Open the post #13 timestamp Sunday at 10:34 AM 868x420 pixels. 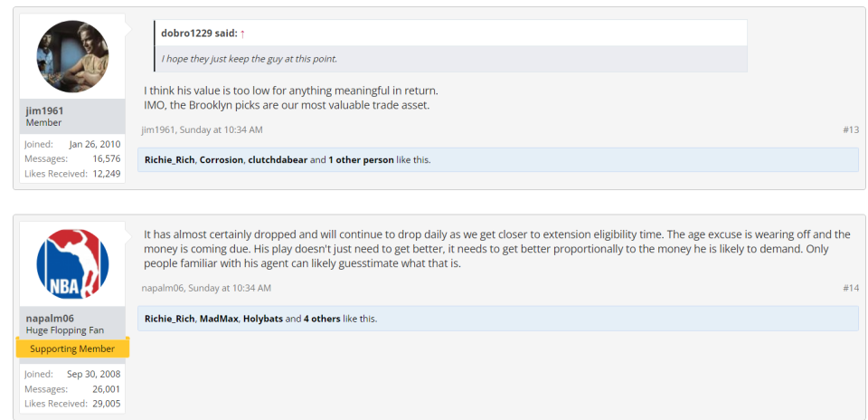(221, 129)
